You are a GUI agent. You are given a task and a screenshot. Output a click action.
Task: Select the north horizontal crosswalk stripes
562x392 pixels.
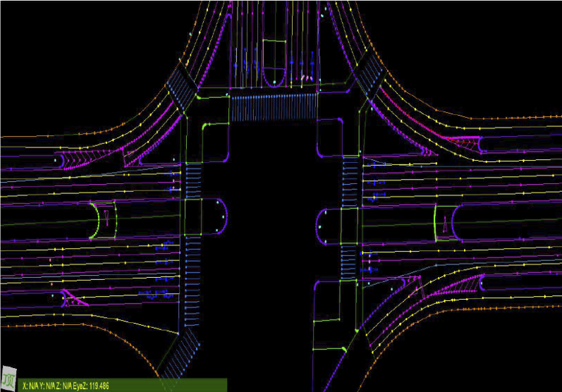[274, 108]
